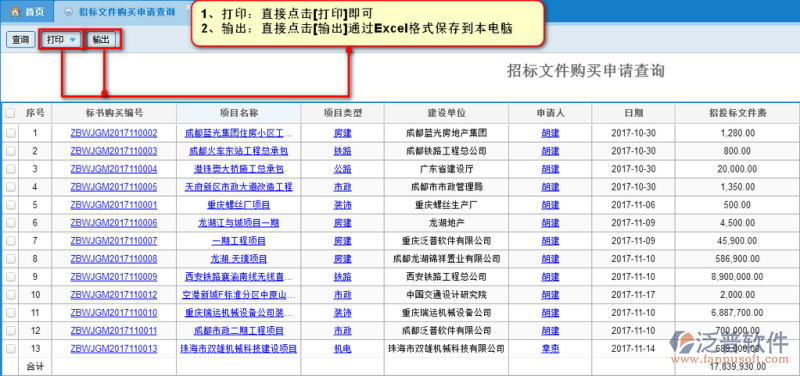Check the box for row 12

click(10, 331)
